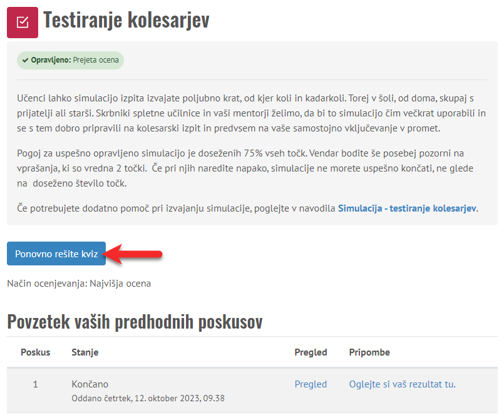Click the green checkmark in the Opravljeno badge
The width and height of the screenshot is (504, 420).
(x=25, y=61)
